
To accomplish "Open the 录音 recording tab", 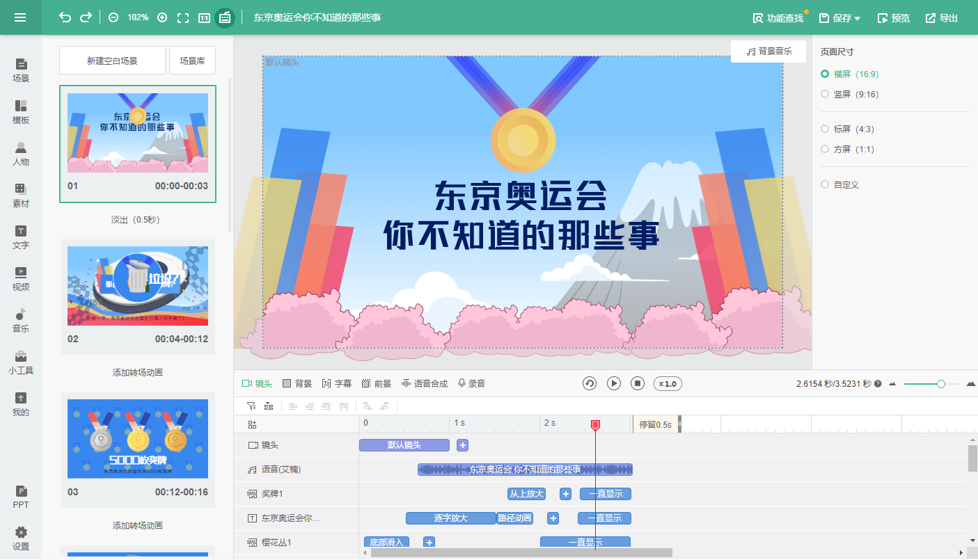I will (x=471, y=383).
